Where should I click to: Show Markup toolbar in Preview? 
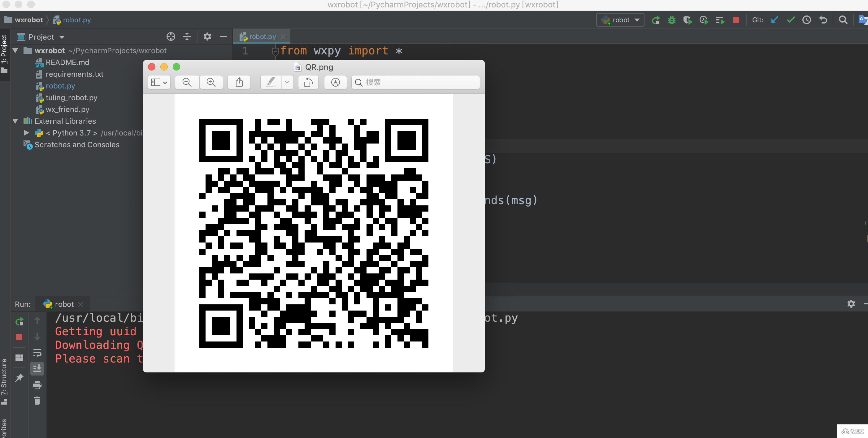point(335,83)
